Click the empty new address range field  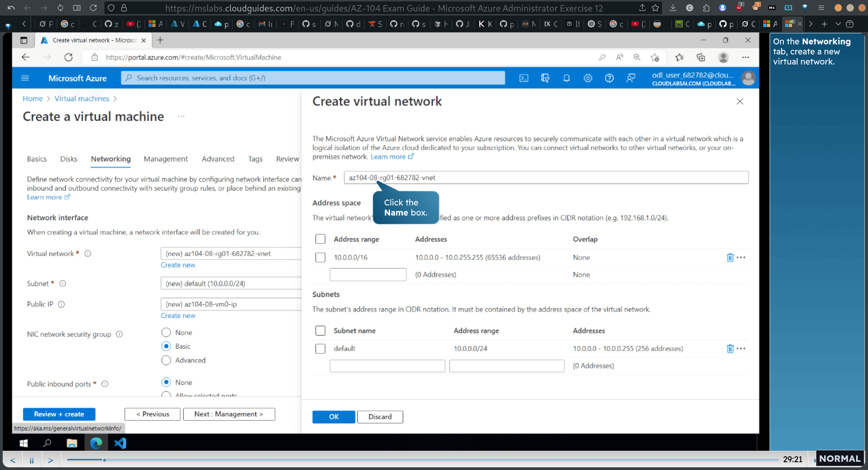click(368, 275)
